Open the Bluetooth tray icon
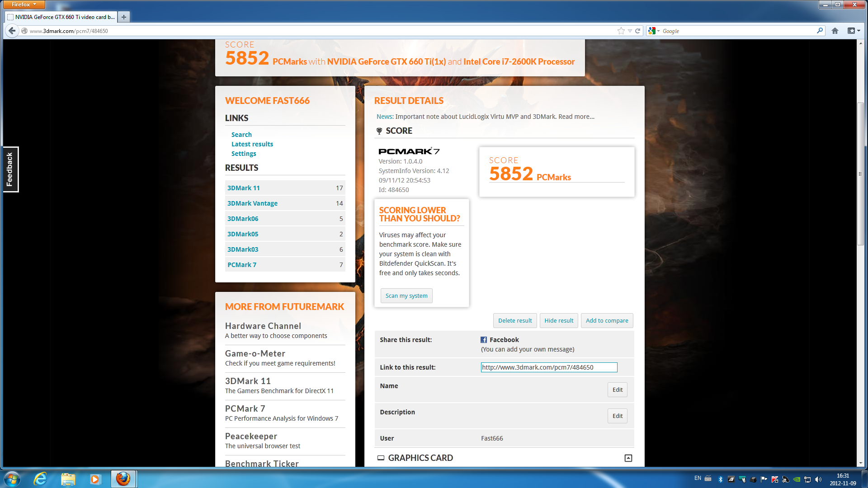This screenshot has height=488, width=868. pyautogui.click(x=720, y=479)
